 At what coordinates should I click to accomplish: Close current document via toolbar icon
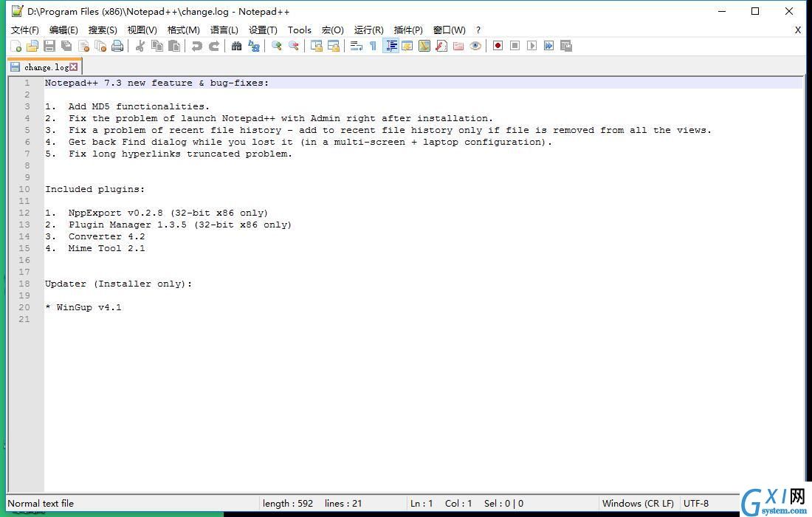click(x=83, y=46)
